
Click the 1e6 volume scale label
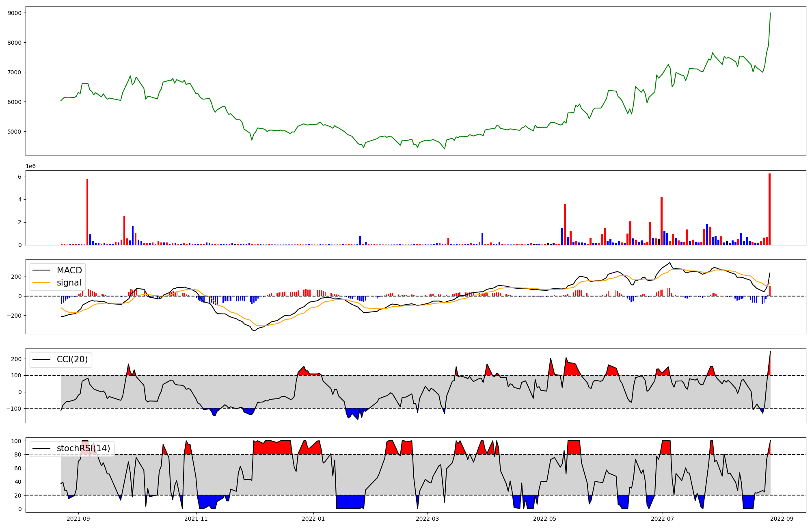click(30, 167)
